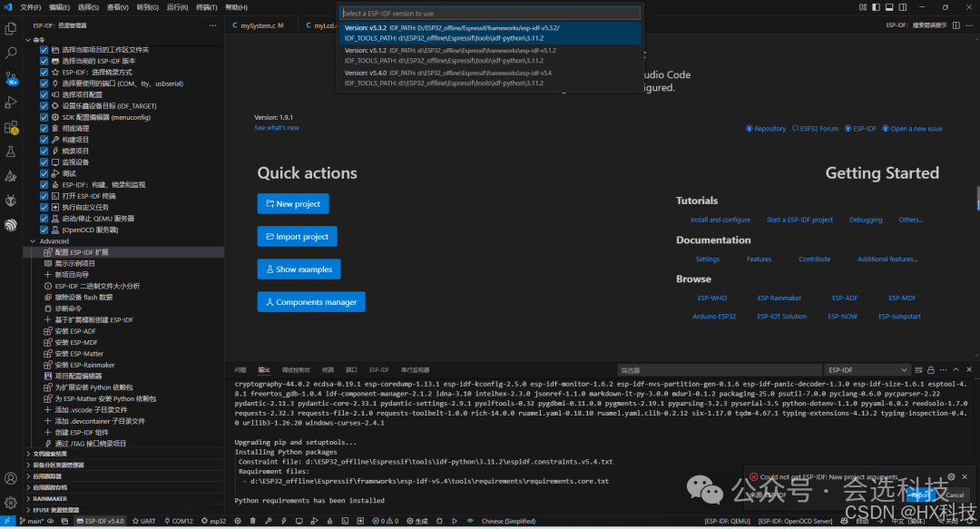The image size is (980, 529).
Task: Open the Extensions view in activity bar
Action: [11, 128]
